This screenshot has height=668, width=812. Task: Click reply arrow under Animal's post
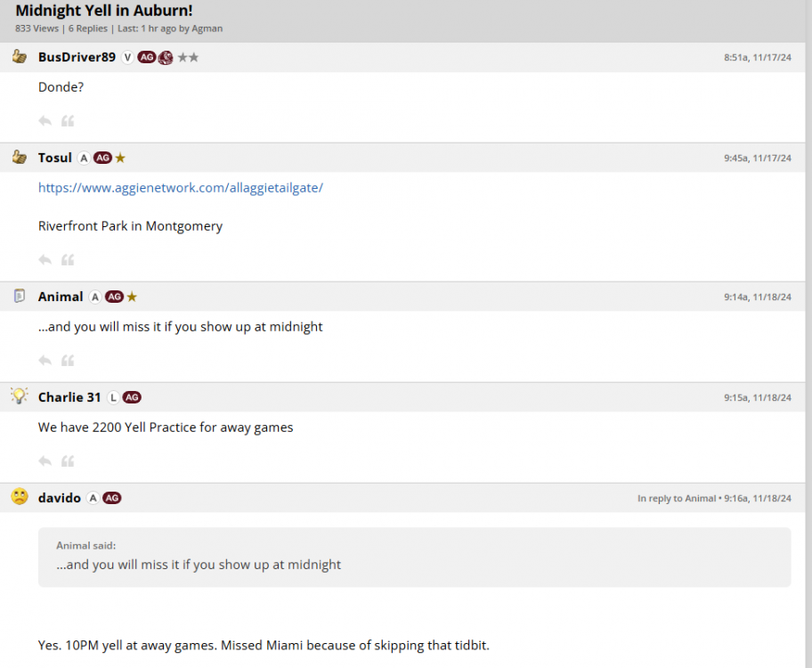45,361
